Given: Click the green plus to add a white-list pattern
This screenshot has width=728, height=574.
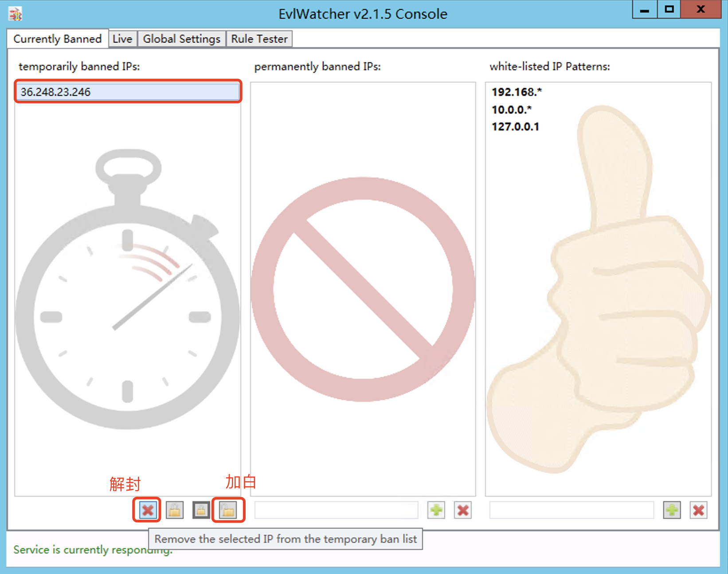Looking at the screenshot, I should (672, 510).
